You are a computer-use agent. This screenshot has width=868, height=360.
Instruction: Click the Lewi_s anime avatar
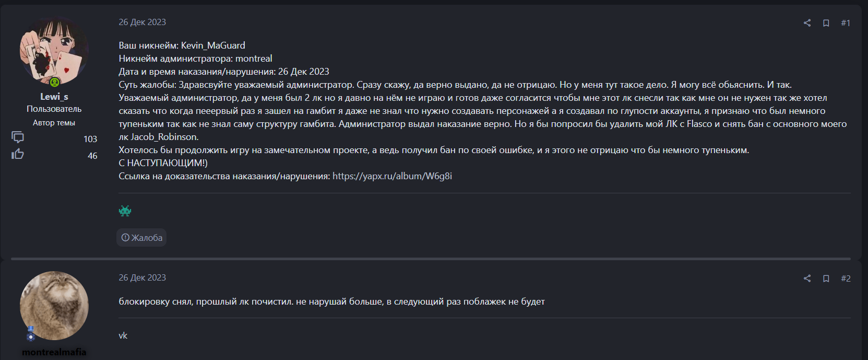click(x=54, y=50)
